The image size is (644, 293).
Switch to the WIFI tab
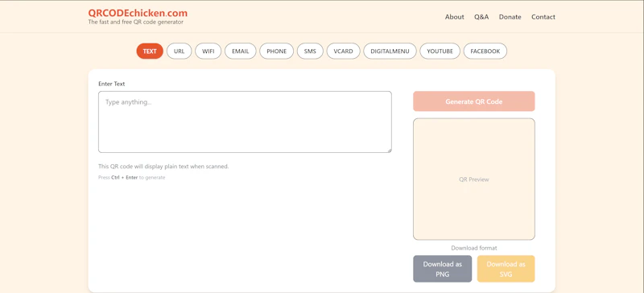(x=208, y=52)
